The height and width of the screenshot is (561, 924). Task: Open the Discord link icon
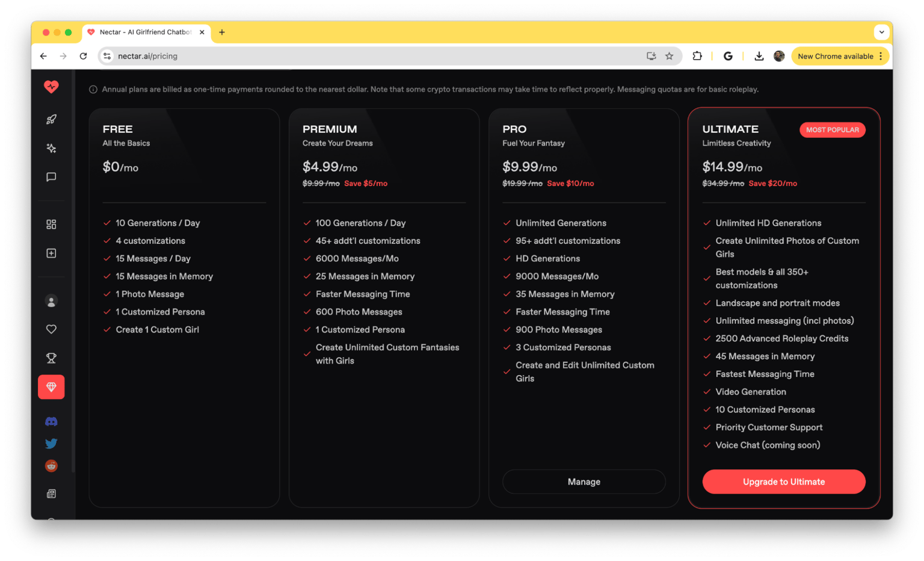pyautogui.click(x=51, y=421)
